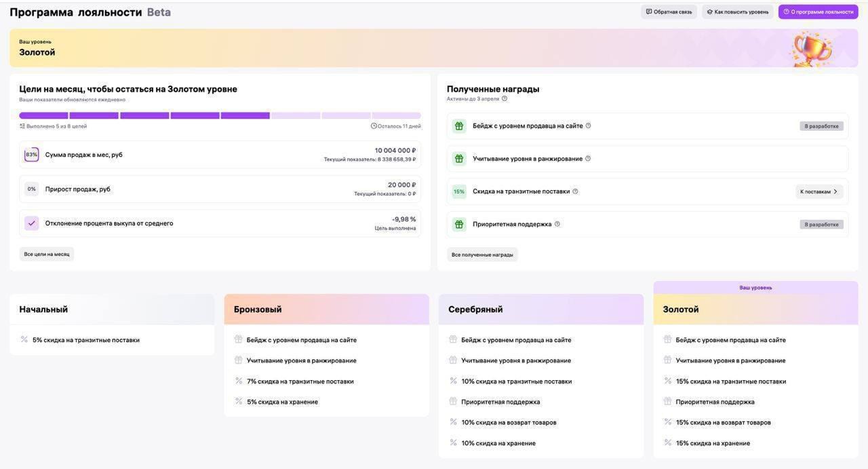Show 'Все полученные награды' list
This screenshot has width=868, height=469.
tap(482, 255)
